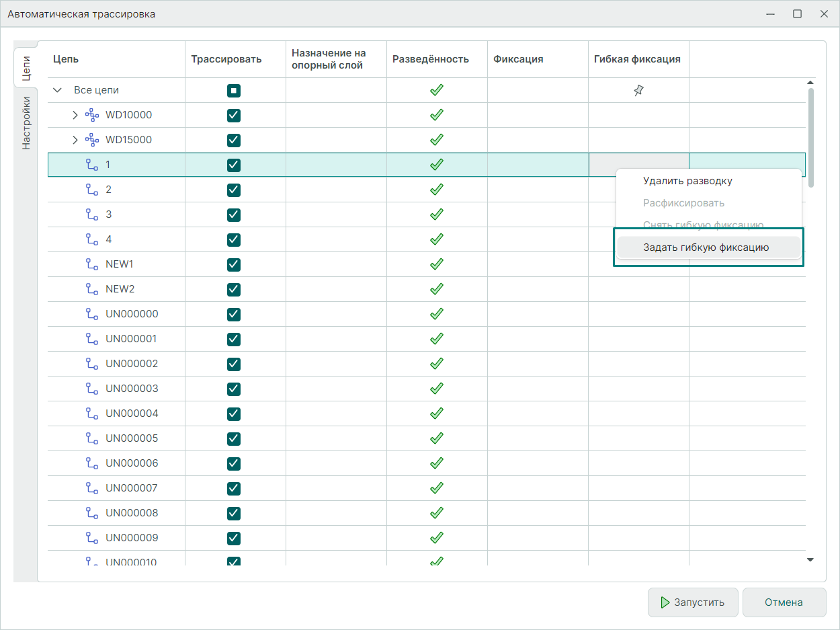Choose Задать гибкую фиксацию from context menu

pos(706,247)
